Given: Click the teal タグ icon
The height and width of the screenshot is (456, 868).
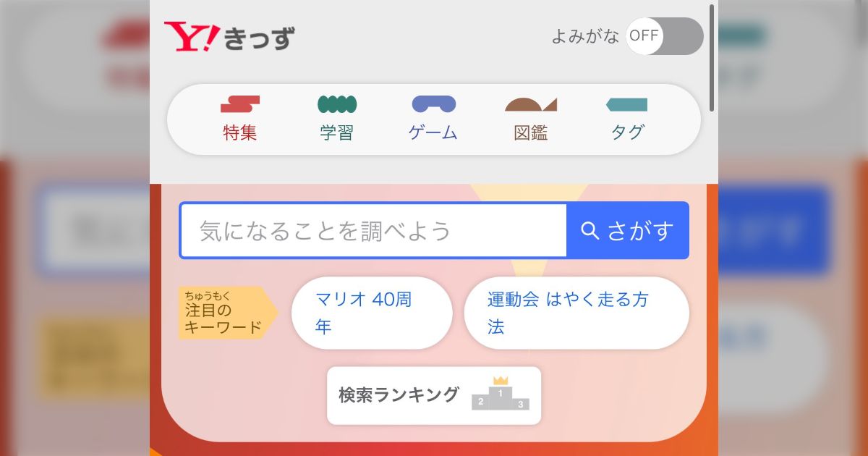Looking at the screenshot, I should pos(627,105).
